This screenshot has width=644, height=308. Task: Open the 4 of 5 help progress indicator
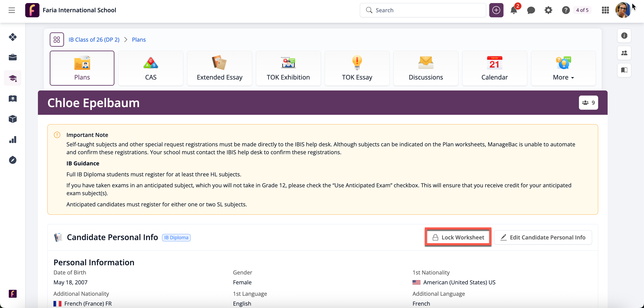(582, 10)
